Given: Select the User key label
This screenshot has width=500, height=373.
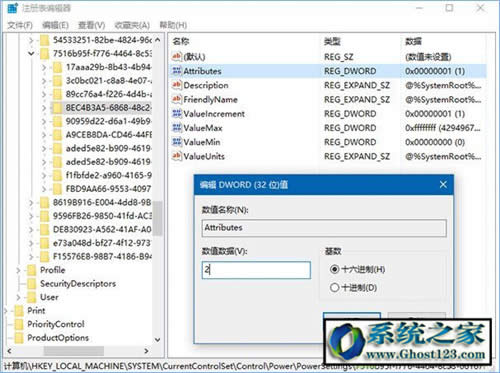Looking at the screenshot, I should coord(49,297).
